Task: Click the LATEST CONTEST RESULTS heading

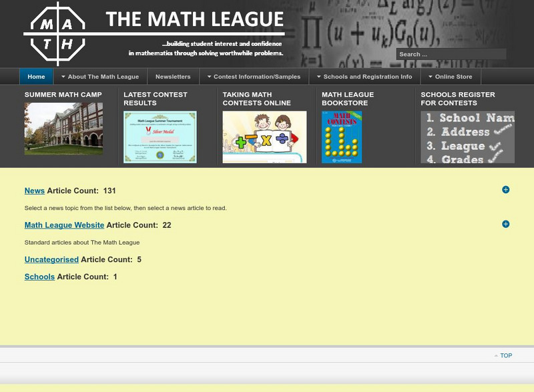Action: [x=156, y=99]
